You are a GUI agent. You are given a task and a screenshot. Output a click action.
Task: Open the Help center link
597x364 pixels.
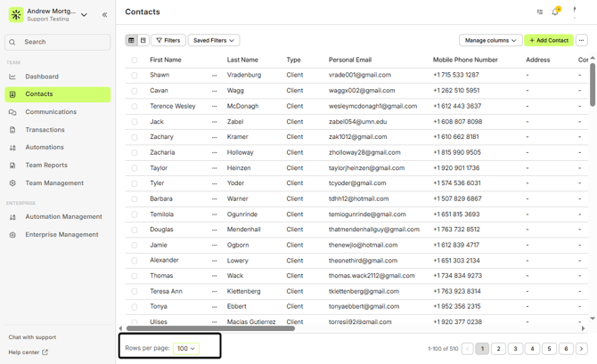pyautogui.click(x=29, y=352)
